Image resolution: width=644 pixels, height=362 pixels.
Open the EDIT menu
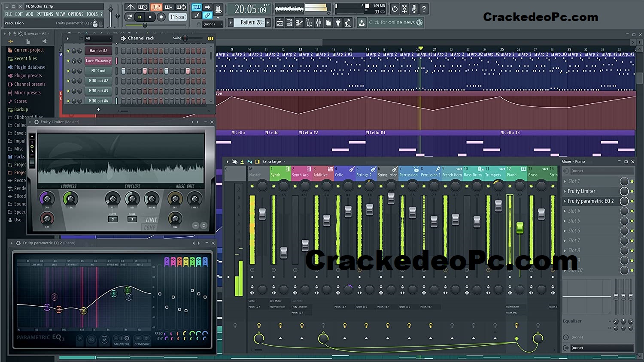(19, 14)
